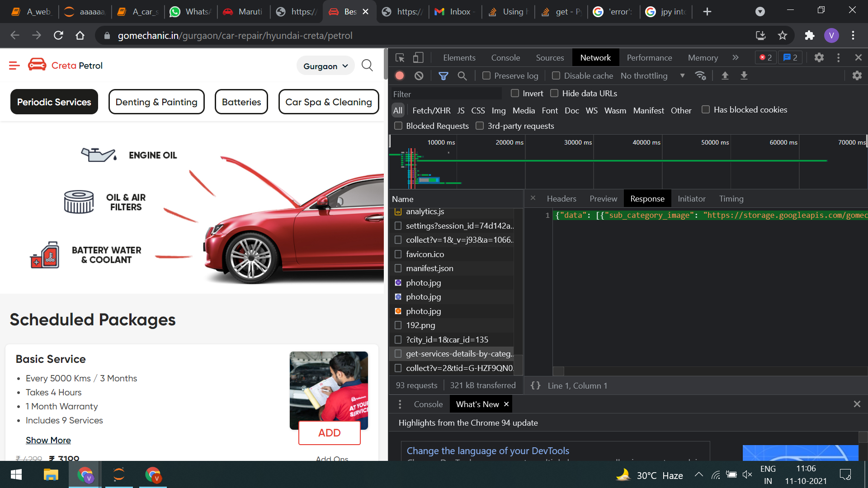Screen dimensions: 868x488
Task: Open Gurgaon location dropdown selector
Action: (325, 66)
